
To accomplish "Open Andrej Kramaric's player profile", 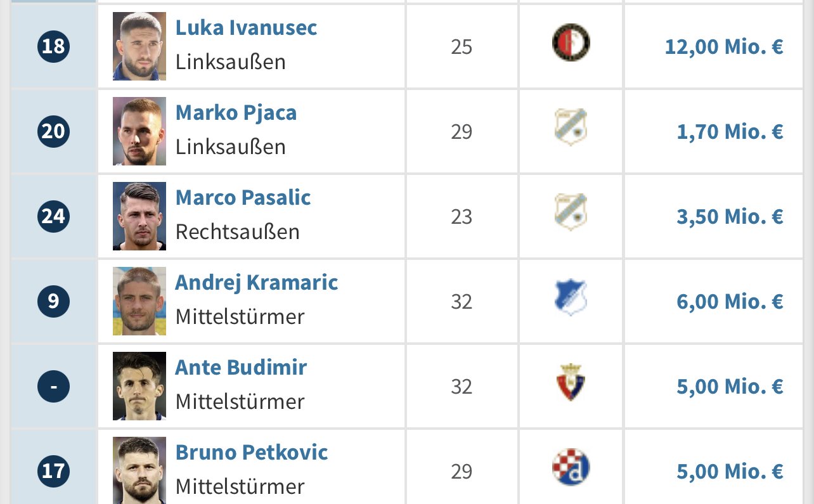I will (257, 282).
